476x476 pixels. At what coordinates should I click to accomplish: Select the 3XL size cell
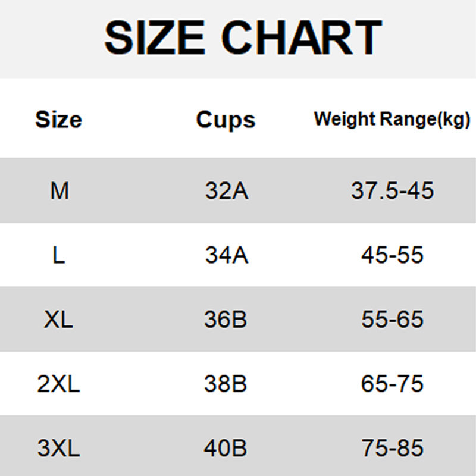coord(58,448)
